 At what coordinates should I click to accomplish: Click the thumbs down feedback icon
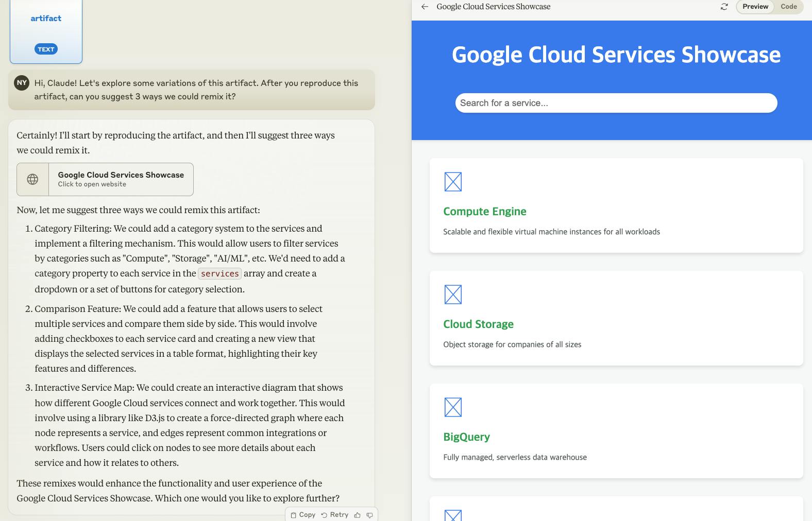pos(369,515)
